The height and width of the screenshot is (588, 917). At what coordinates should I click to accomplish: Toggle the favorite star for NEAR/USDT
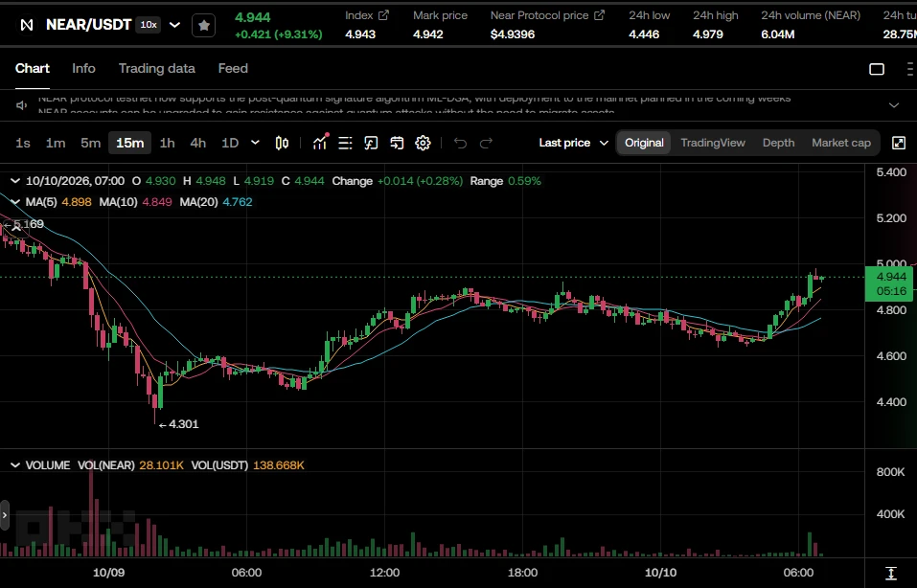pyautogui.click(x=203, y=25)
